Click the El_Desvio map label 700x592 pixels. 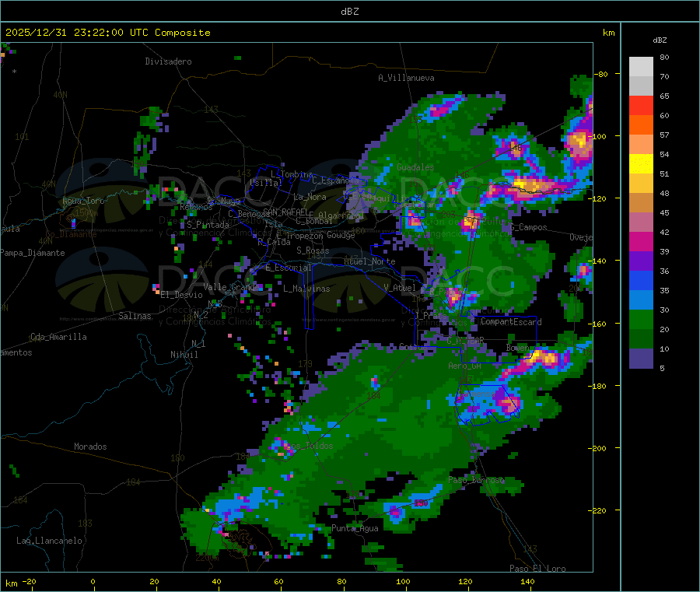coord(181,295)
